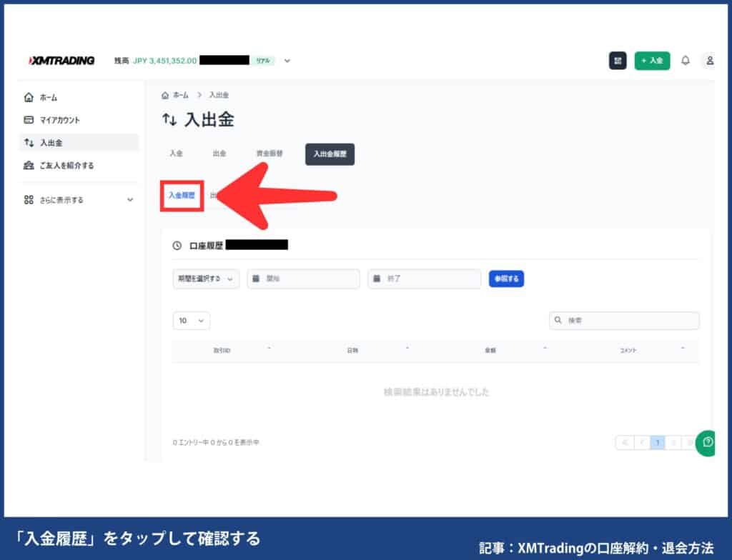Click the XMTrading logo
Image resolution: width=732 pixels, height=560 pixels.
pos(61,61)
